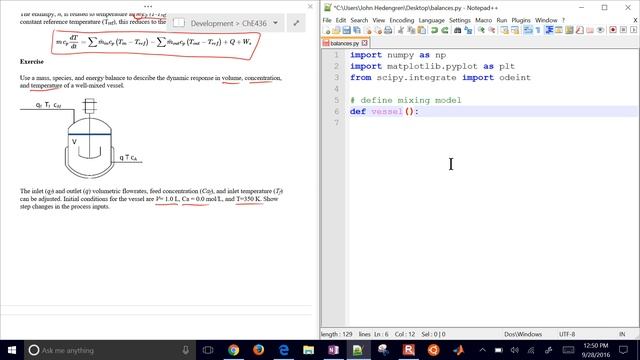
Task: Click the Zoom In toolbar icon
Action: tap(481, 30)
